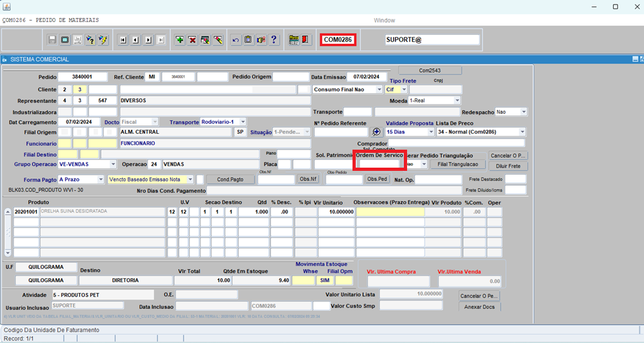The width and height of the screenshot is (644, 343).
Task: Open the Forma Pagto A Prazo dropdown
Action: pyautogui.click(x=101, y=179)
